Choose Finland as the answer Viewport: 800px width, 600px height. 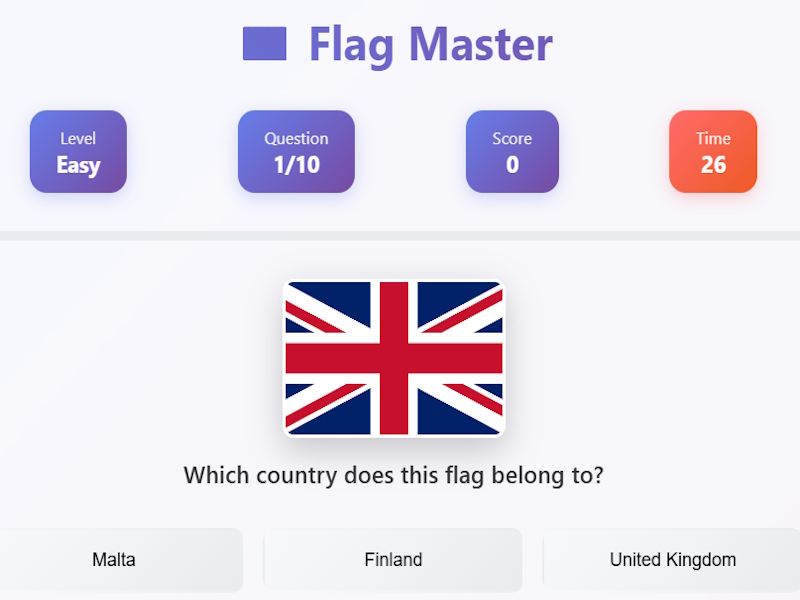(393, 560)
